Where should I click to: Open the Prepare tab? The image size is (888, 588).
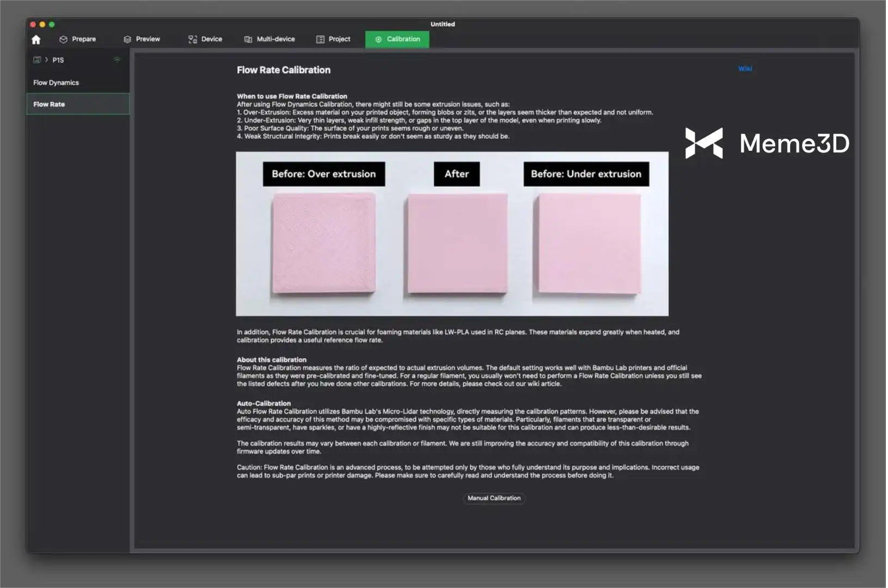click(78, 39)
